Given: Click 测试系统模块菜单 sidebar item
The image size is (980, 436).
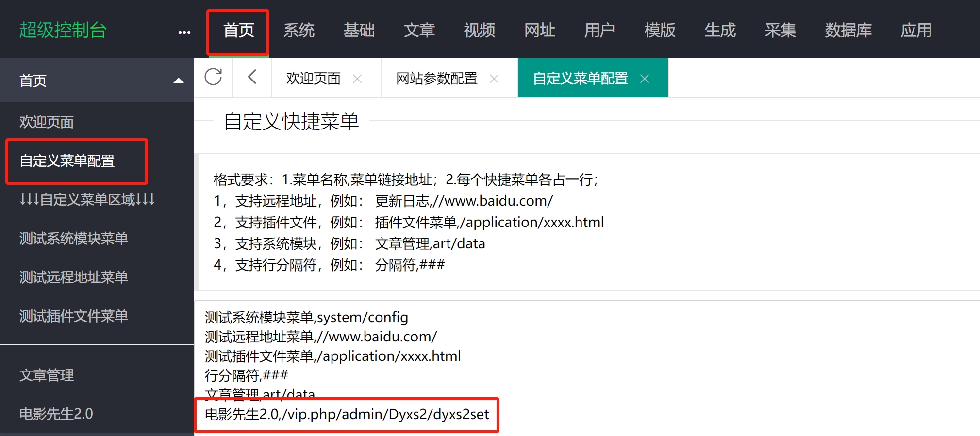Looking at the screenshot, I should click(x=74, y=238).
